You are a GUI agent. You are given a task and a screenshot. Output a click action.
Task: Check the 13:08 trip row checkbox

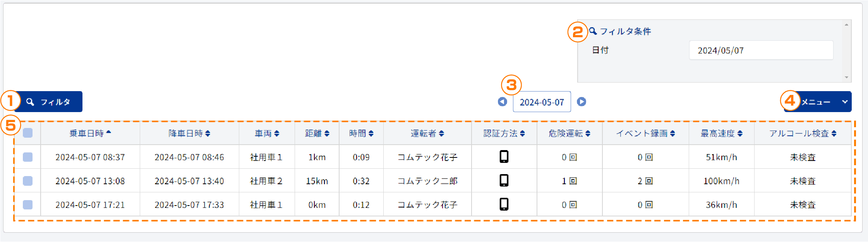(27, 181)
